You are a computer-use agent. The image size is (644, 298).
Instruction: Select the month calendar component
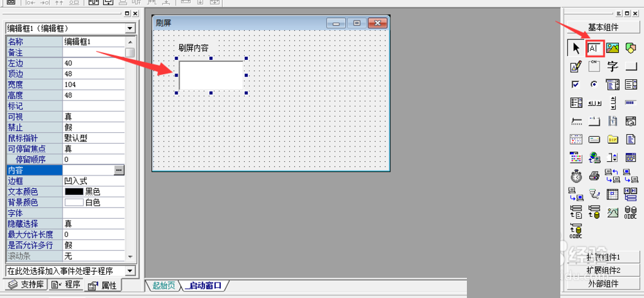coord(576,139)
